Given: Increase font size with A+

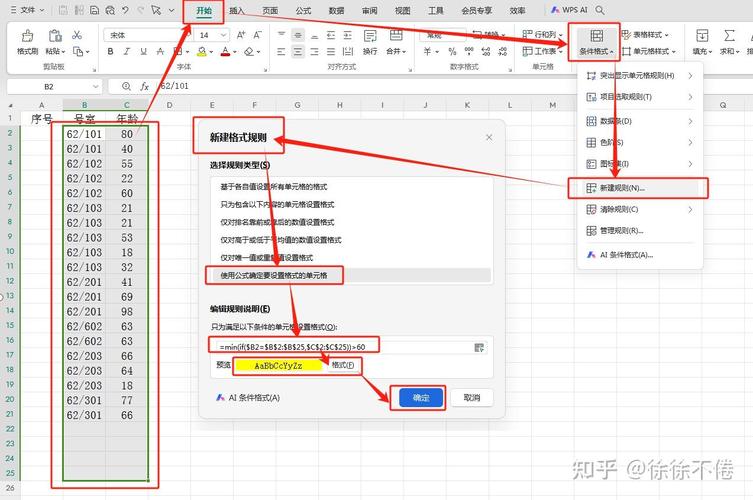Looking at the screenshot, I should pos(241,35).
